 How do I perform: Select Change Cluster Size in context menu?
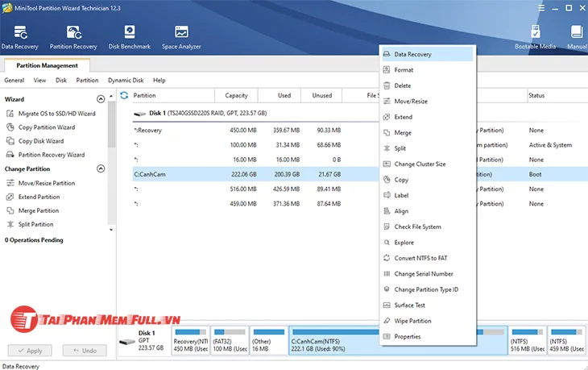click(428, 164)
